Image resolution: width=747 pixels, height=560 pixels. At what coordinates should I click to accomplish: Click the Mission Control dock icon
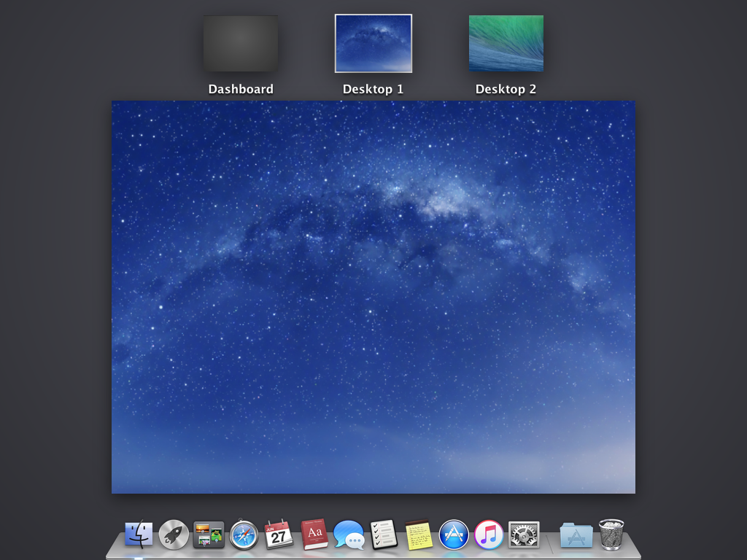209,534
